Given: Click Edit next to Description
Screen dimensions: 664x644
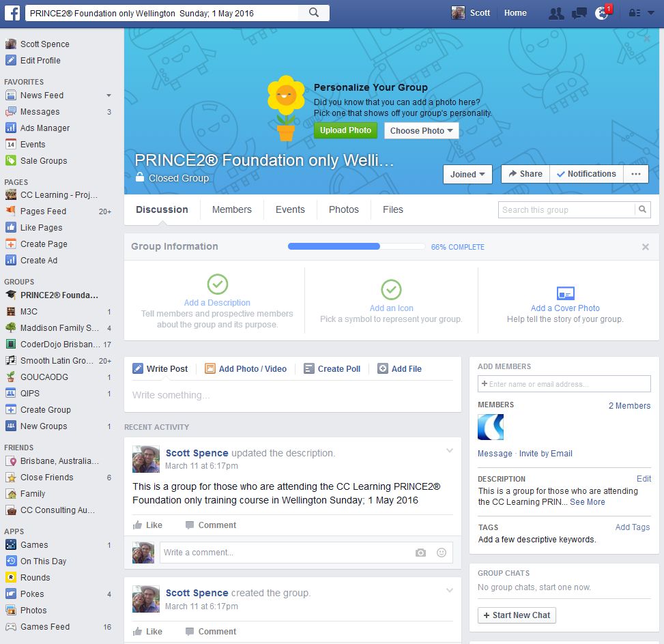Looking at the screenshot, I should 644,478.
